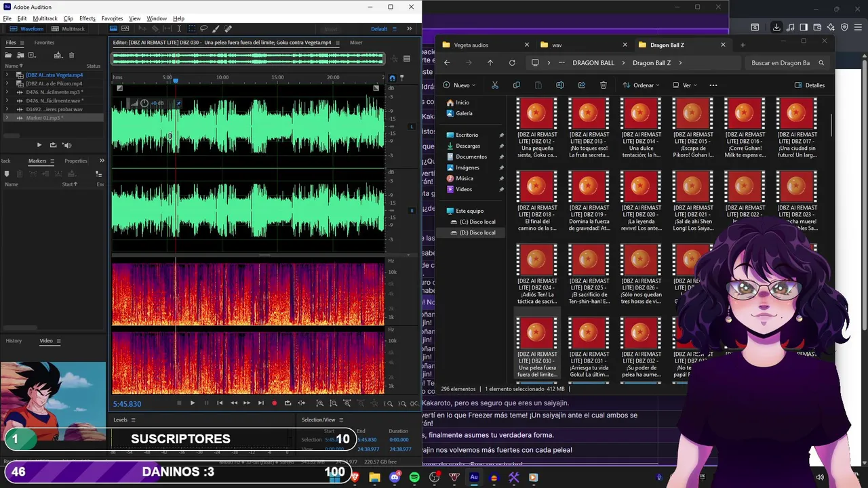
Task: Click the Open File icon in Files panel
Action: pos(8,55)
